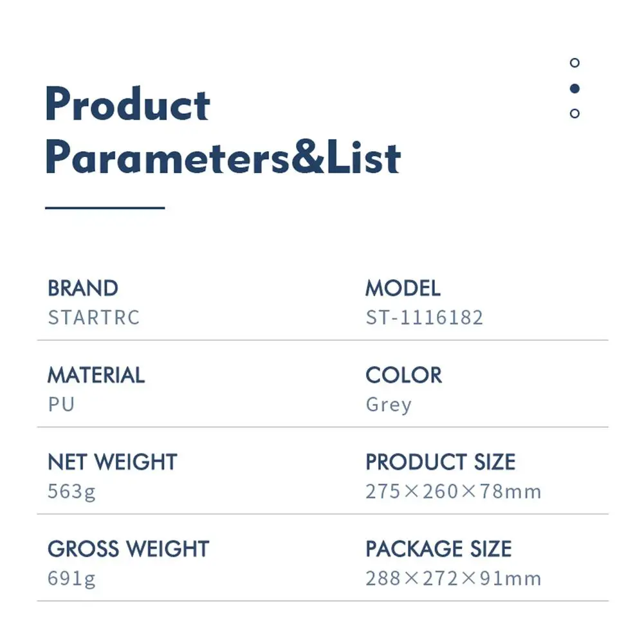This screenshot has height=644, width=644.
Task: Click the NET WEIGHT label
Action: 113,462
